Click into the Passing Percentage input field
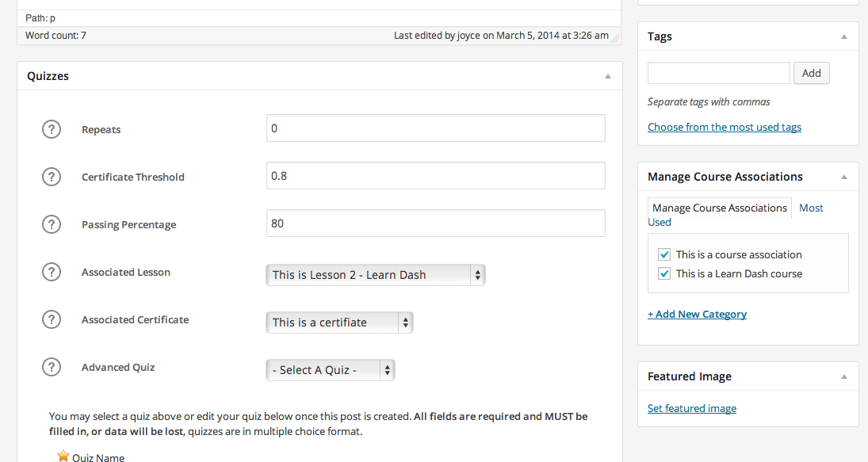 coord(435,223)
